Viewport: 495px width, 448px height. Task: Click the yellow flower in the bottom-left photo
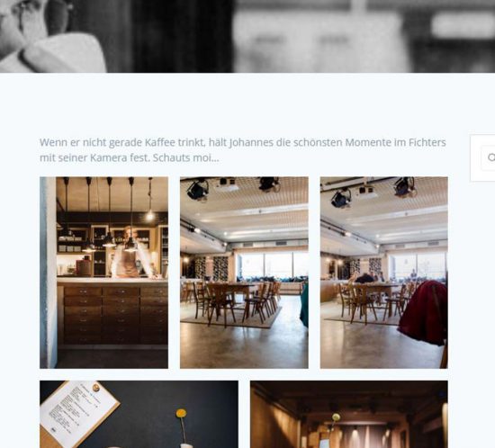[x=181, y=413]
